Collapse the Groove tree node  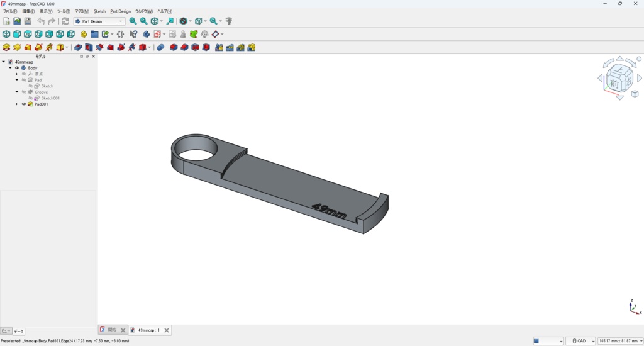click(17, 92)
